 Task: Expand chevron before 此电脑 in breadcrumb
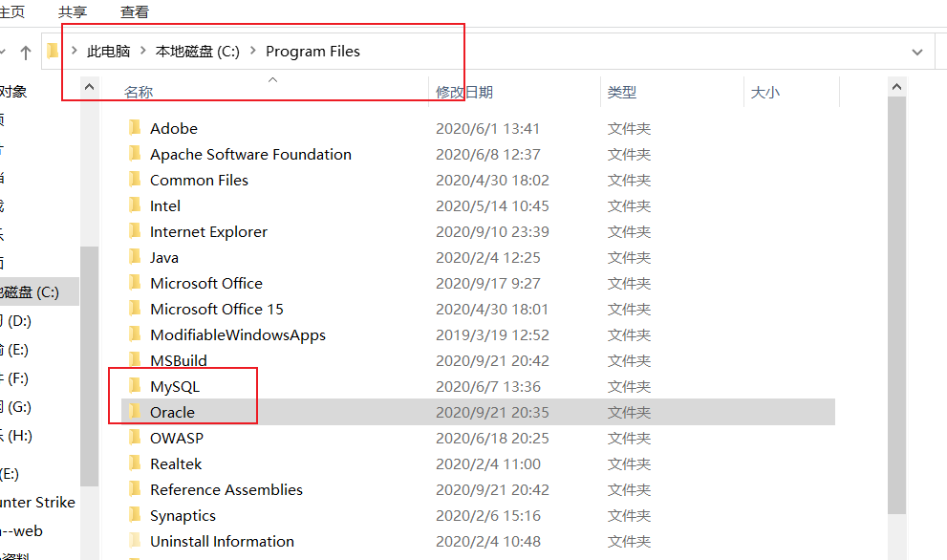point(75,51)
